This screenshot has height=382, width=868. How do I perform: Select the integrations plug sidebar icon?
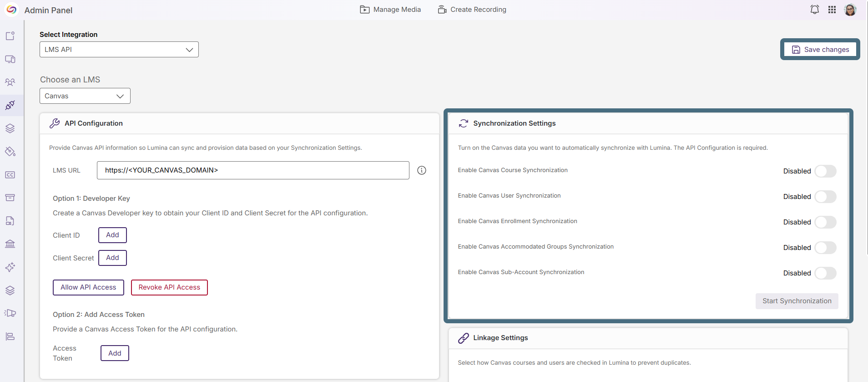(x=10, y=105)
